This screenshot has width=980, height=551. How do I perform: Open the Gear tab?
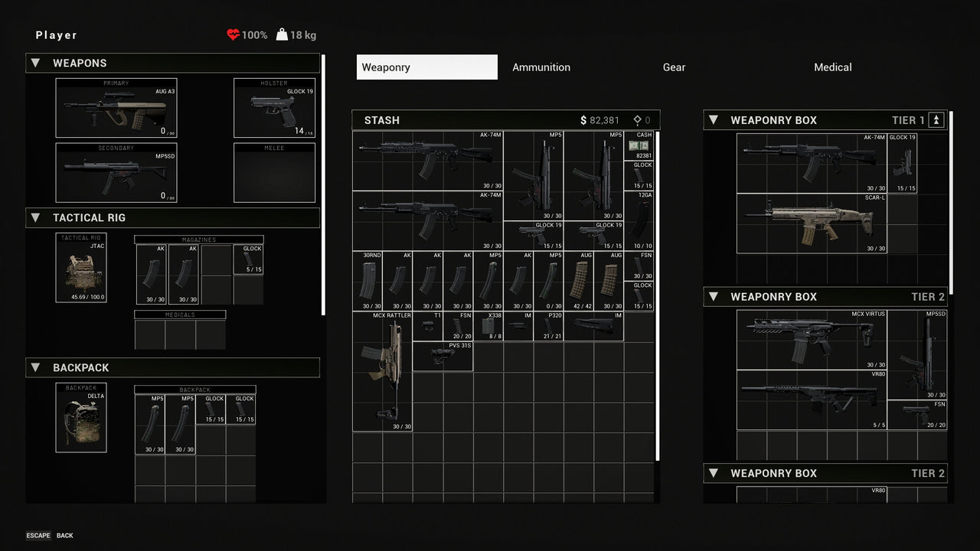coord(674,67)
